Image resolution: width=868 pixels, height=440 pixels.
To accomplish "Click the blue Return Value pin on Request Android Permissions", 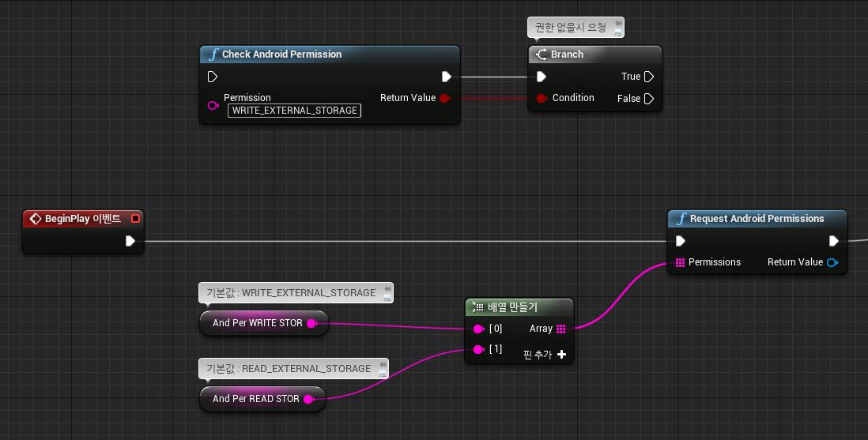I will point(832,262).
